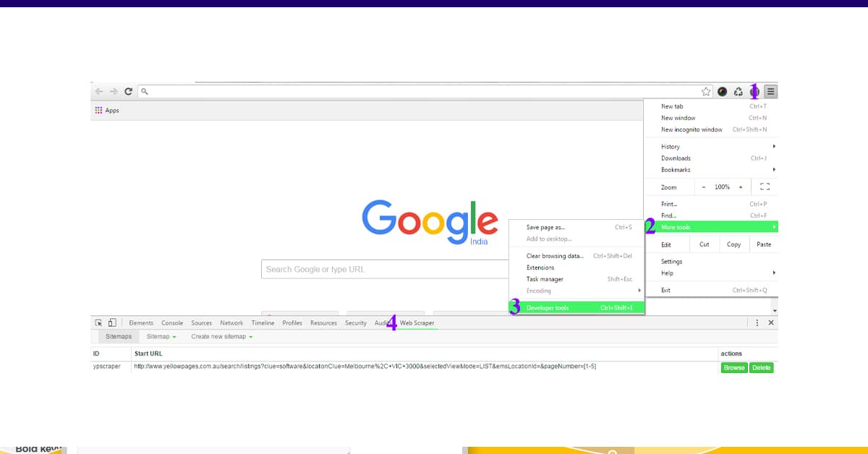This screenshot has height=454, width=868.
Task: Click the page scrollbar down arrow
Action: (775, 311)
